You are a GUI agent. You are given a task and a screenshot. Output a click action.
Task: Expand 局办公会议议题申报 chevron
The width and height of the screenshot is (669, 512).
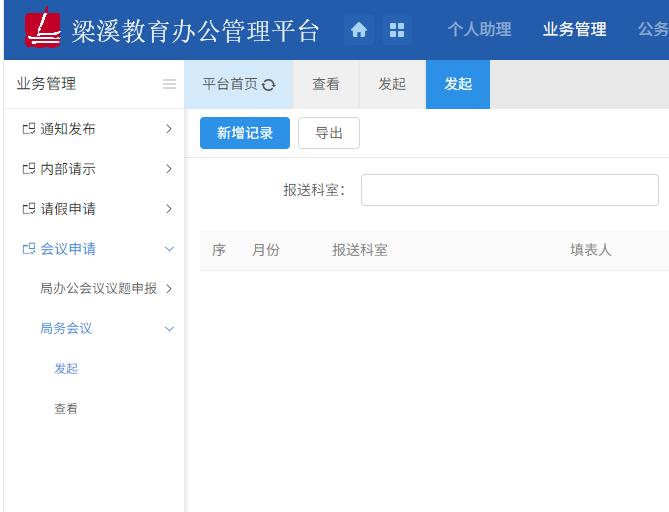169,289
